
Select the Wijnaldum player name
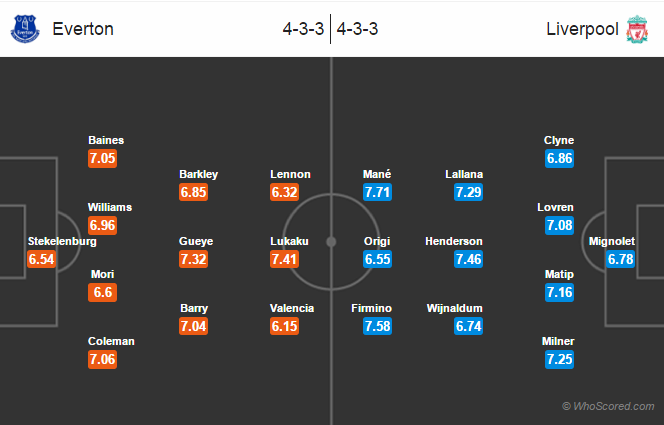455,308
